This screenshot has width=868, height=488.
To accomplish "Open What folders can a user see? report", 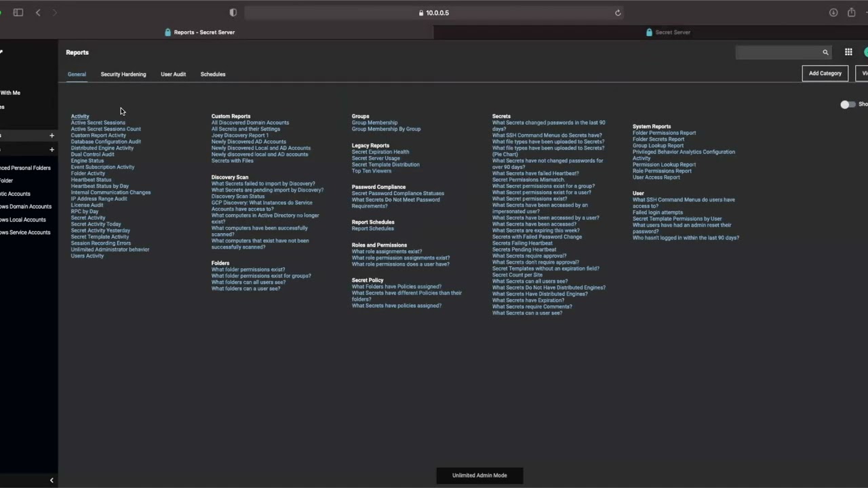I will [x=245, y=288].
